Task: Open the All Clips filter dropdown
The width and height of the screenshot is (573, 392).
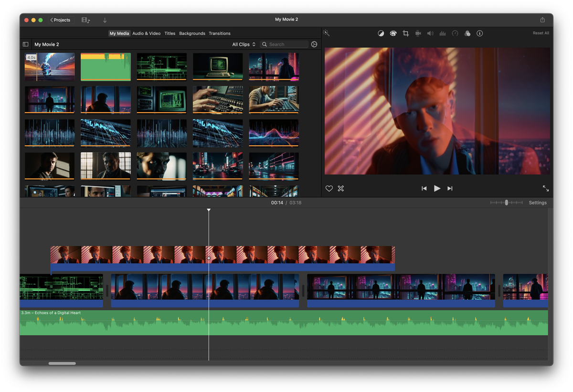Action: tap(244, 44)
